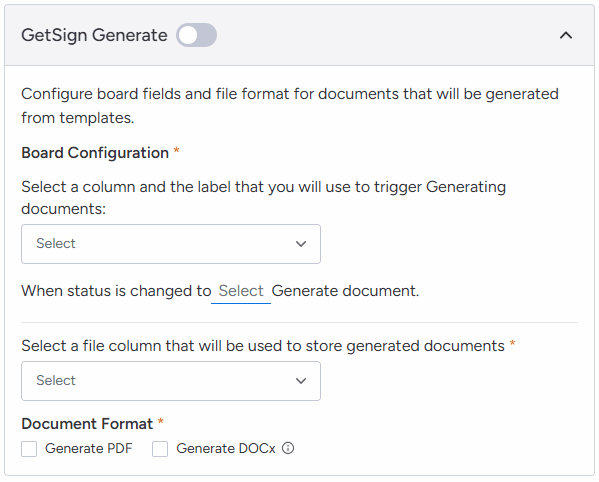Click 'When status is changed to' text
This screenshot has width=599, height=482.
[116, 291]
